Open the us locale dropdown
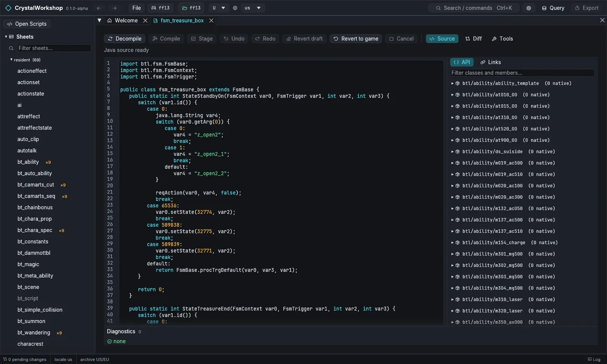This screenshot has height=364, width=607. pyautogui.click(x=253, y=8)
